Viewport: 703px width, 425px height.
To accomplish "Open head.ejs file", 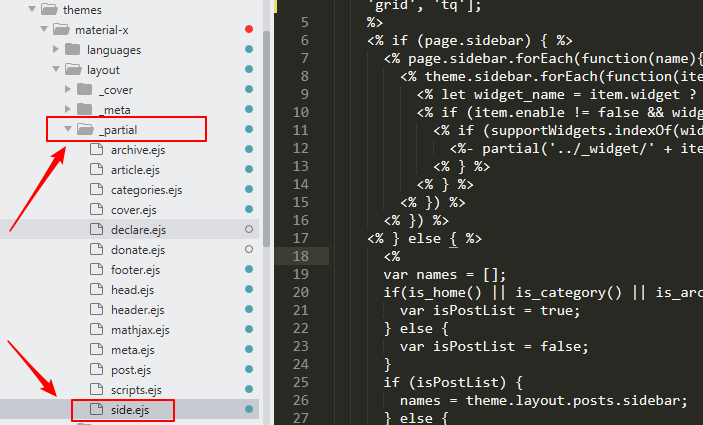I will 133,290.
